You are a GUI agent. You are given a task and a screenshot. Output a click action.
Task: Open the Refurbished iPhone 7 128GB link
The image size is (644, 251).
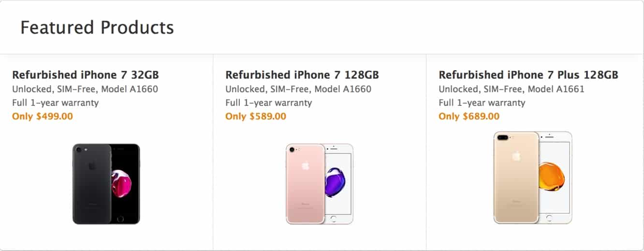[302, 75]
